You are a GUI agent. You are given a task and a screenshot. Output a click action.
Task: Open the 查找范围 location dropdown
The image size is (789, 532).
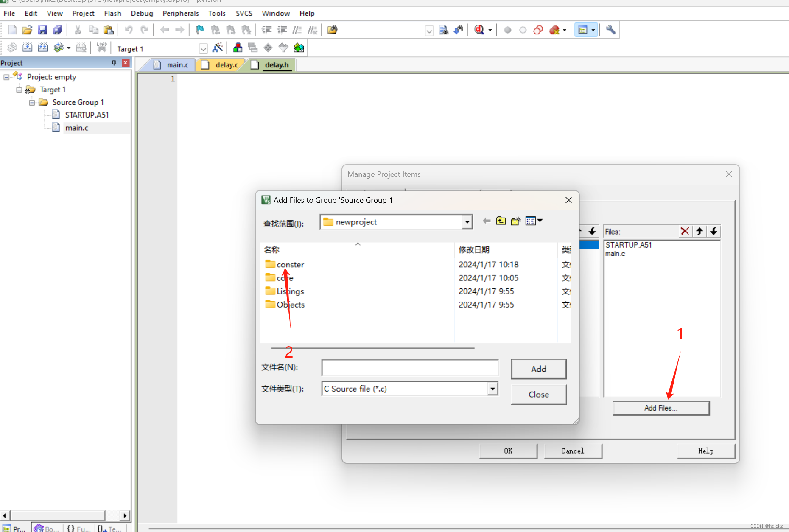tap(467, 221)
